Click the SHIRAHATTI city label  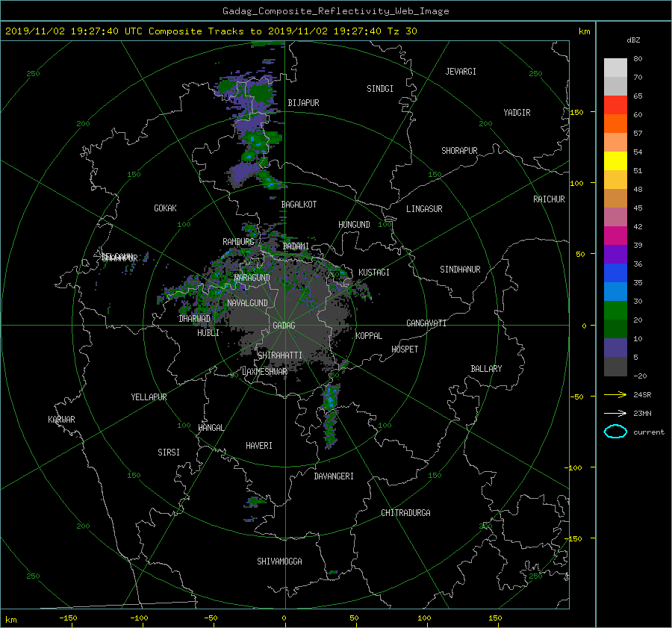pos(280,355)
